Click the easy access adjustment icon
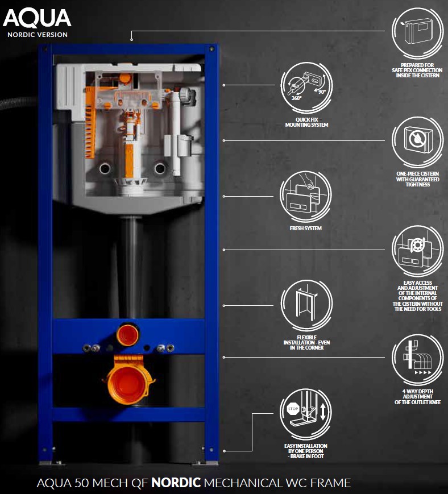Image resolution: width=448 pixels, height=494 pixels. tap(417, 251)
